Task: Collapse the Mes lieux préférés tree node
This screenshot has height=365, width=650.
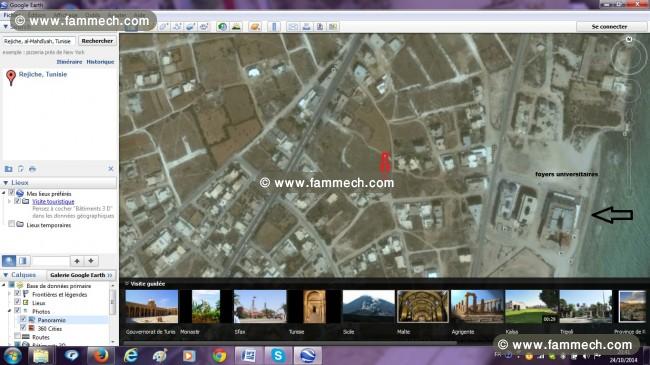Action: tap(4, 193)
